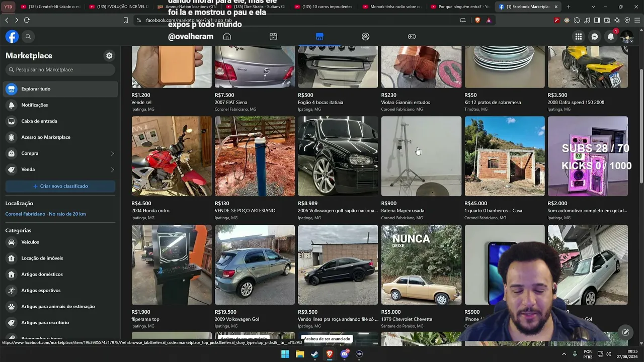
Task: Bookmark this page with the bookmark icon
Action: (126, 20)
